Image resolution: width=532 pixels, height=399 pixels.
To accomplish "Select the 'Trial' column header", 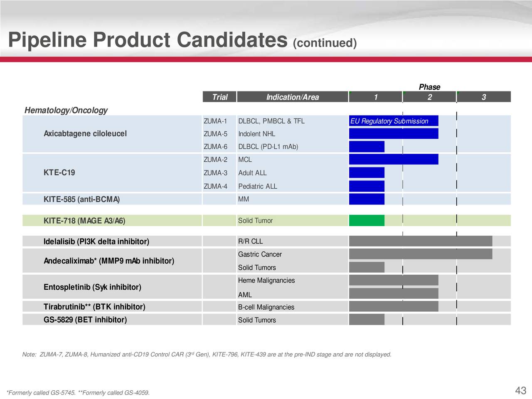I will pyautogui.click(x=219, y=97).
